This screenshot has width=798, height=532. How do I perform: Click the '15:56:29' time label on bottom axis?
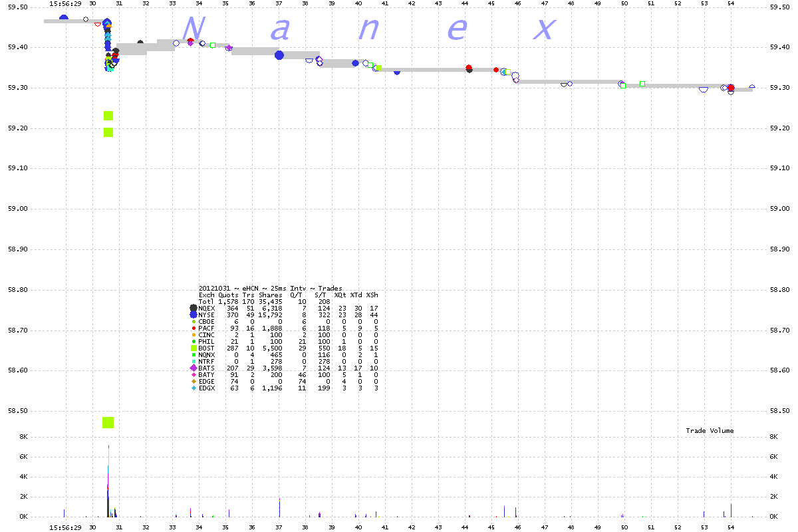(x=65, y=527)
